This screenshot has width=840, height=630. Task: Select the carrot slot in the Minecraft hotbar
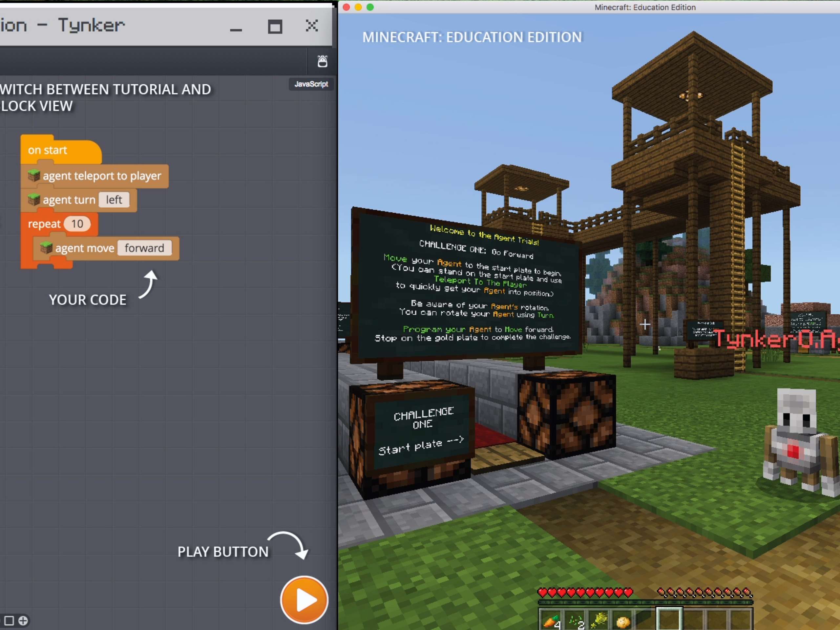551,620
